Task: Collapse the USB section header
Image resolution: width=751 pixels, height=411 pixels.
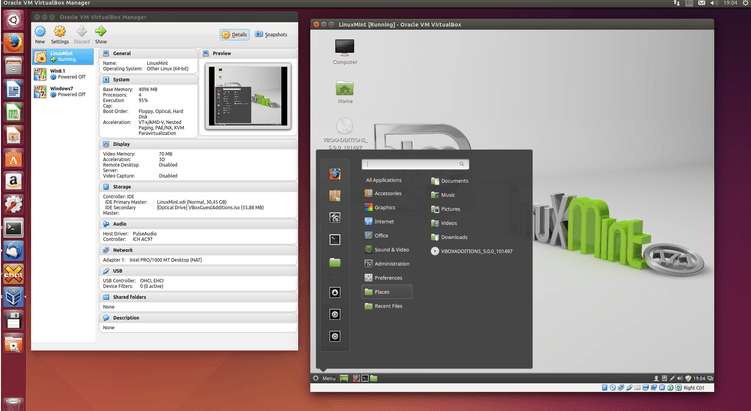Action: (x=198, y=271)
